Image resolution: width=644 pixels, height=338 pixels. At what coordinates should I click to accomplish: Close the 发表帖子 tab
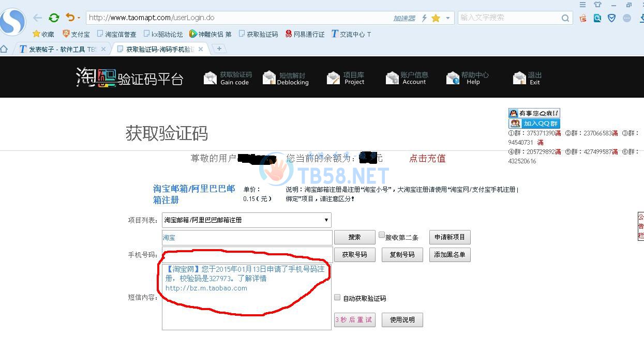click(x=103, y=49)
